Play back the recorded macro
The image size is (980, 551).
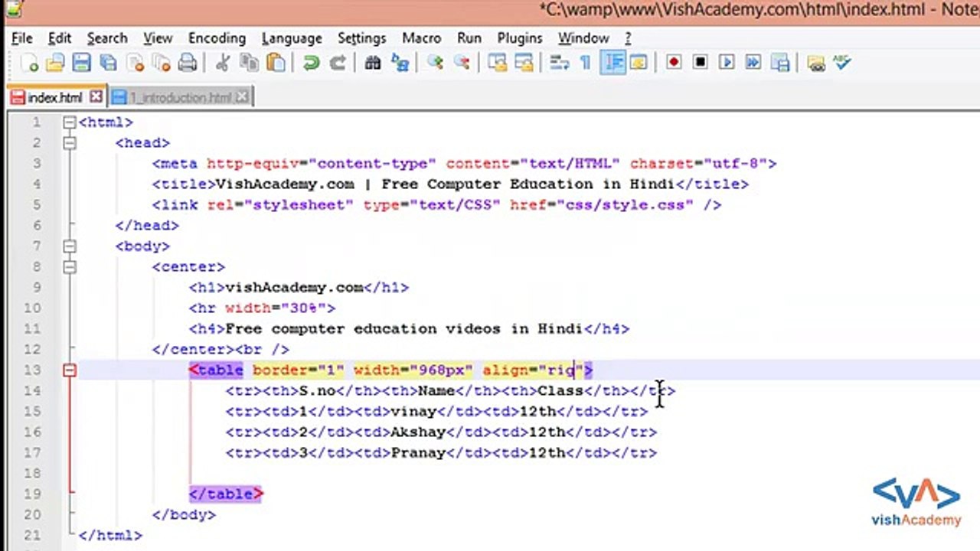tap(727, 63)
